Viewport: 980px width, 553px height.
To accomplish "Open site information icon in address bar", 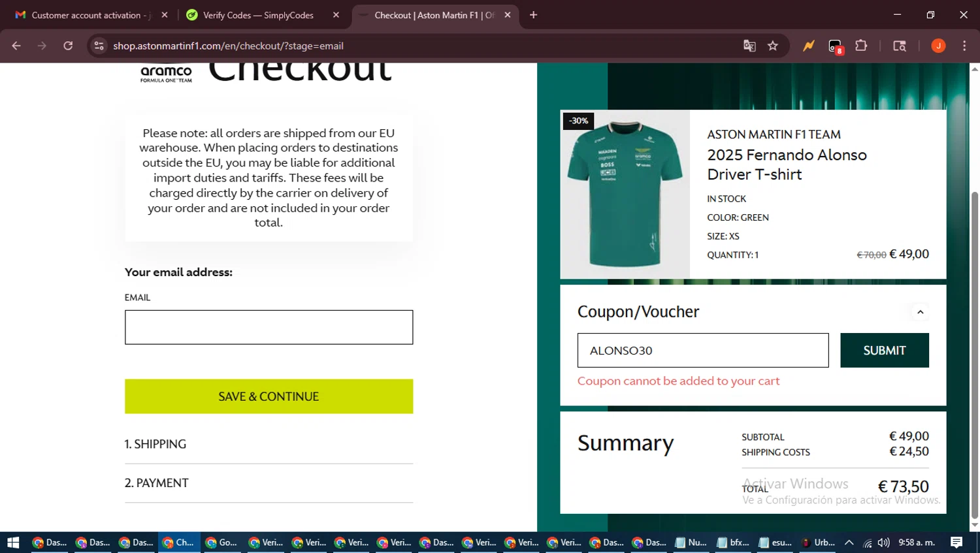I will click(x=99, y=46).
